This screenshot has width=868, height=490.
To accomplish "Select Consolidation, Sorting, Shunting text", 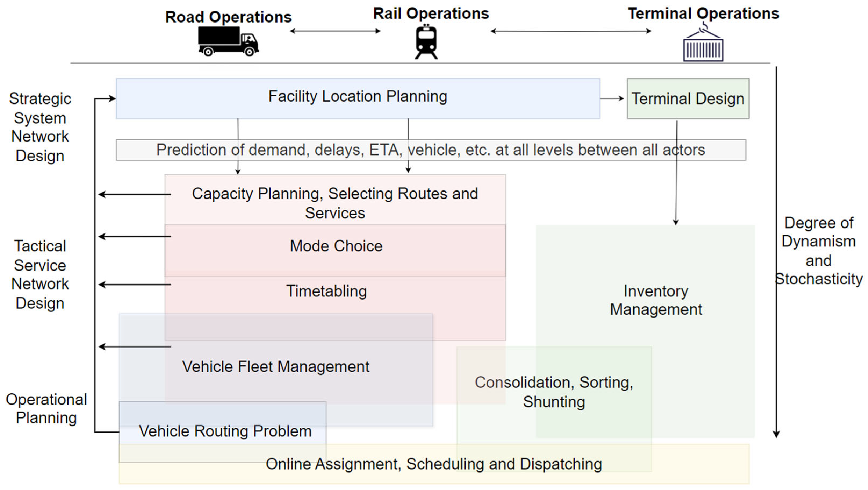I will point(554,392).
